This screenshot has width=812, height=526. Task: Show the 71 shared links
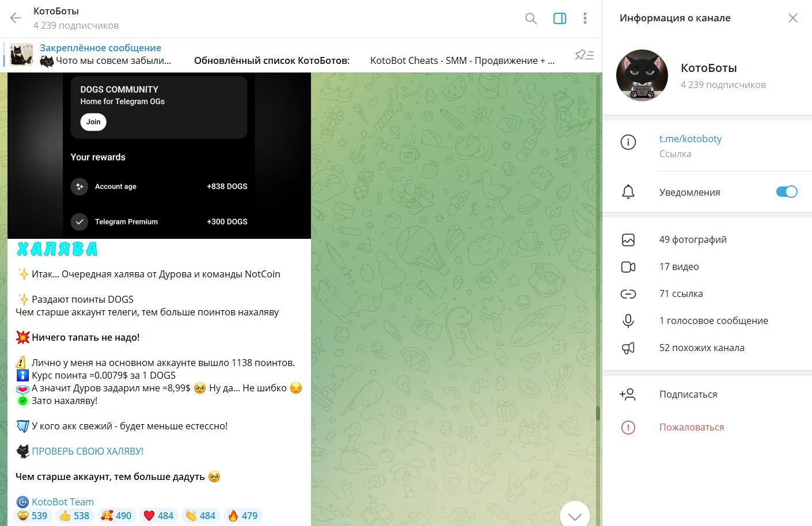pyautogui.click(x=681, y=294)
